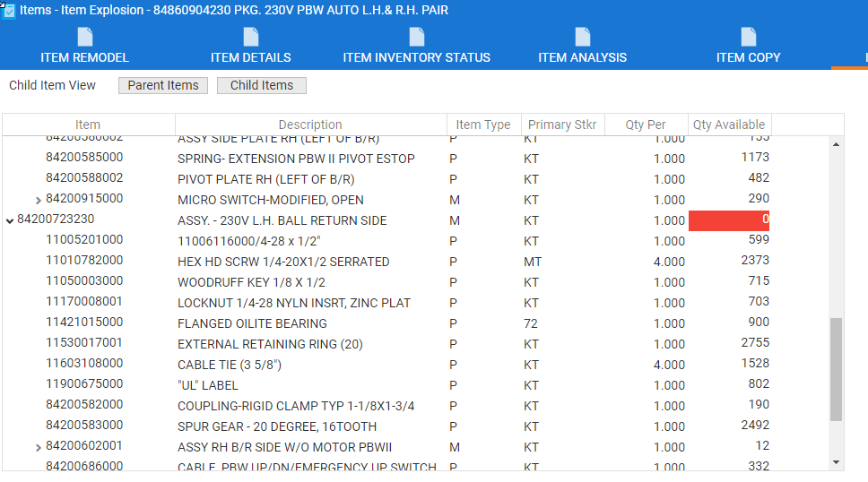Viewport: 868px width, 482px height.
Task: Select item 84200588002 in the tree
Action: click(84, 177)
